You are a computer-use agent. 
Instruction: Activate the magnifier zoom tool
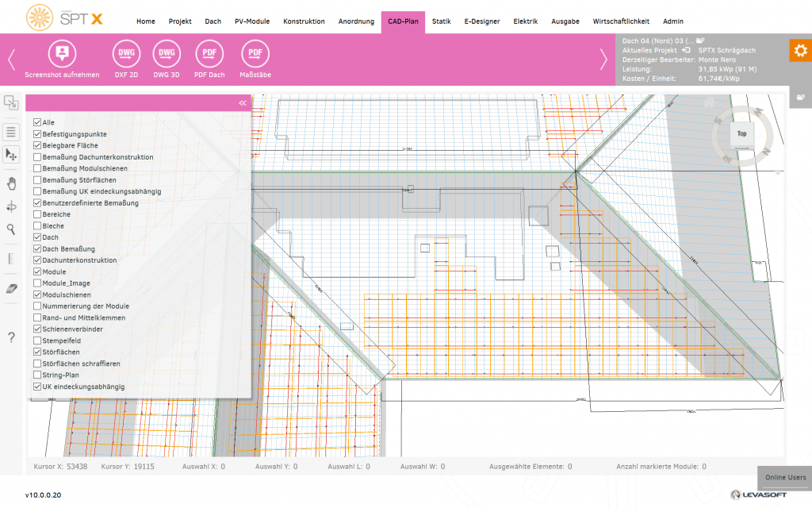click(11, 229)
